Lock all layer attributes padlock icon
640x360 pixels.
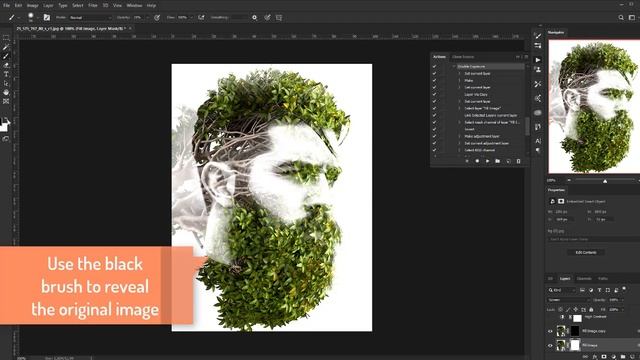point(591,310)
